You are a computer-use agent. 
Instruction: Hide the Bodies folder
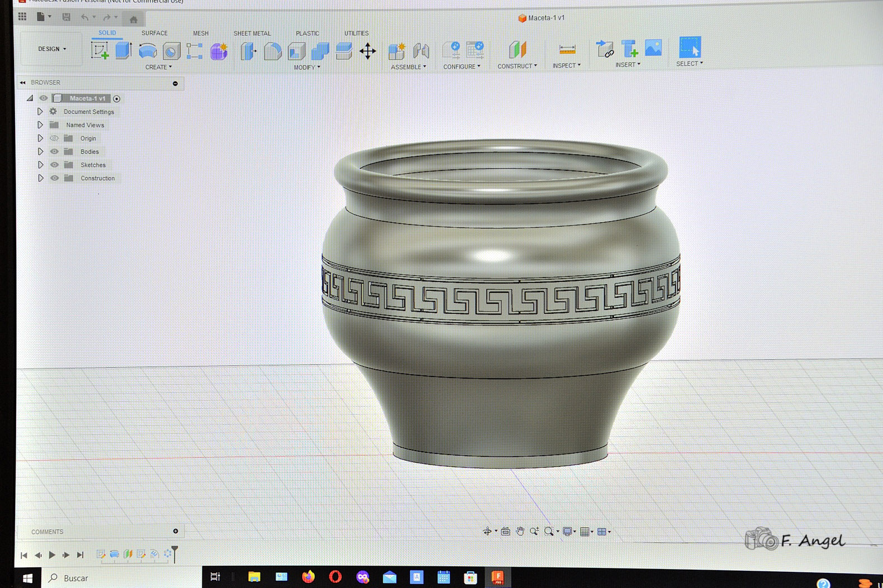click(54, 152)
